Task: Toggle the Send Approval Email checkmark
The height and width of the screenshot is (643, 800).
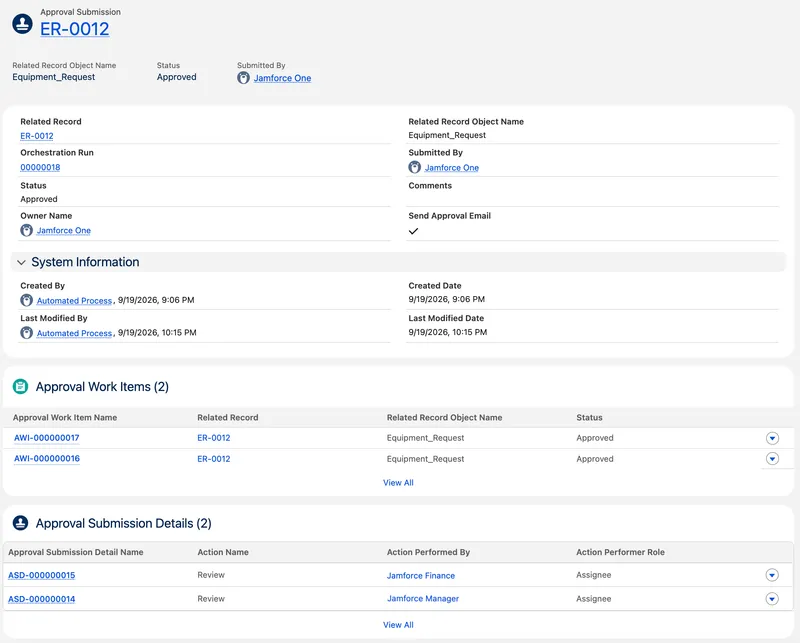Action: click(x=413, y=231)
